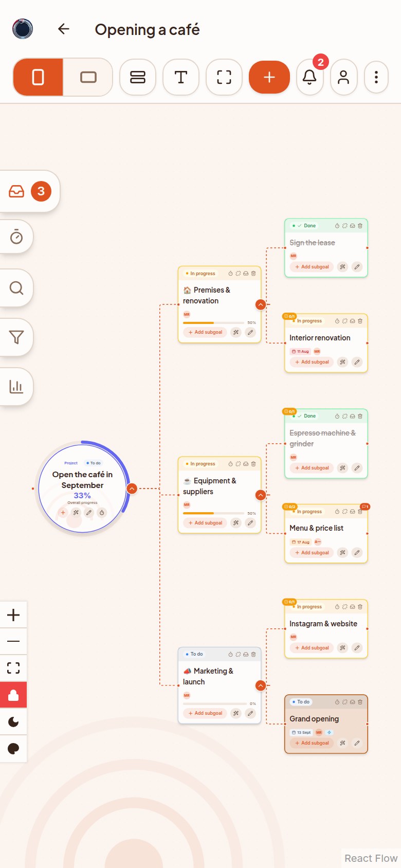Delete the Marketing & launch card
The width and height of the screenshot is (401, 868).
253,654
